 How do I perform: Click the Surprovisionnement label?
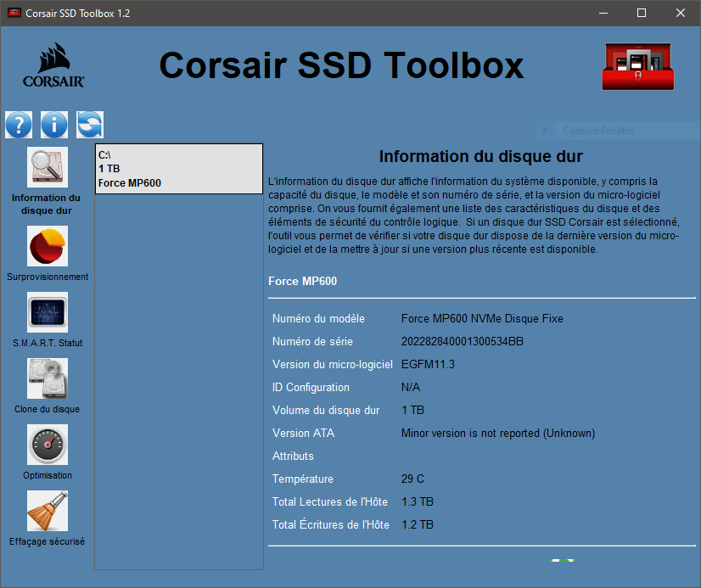point(48,277)
